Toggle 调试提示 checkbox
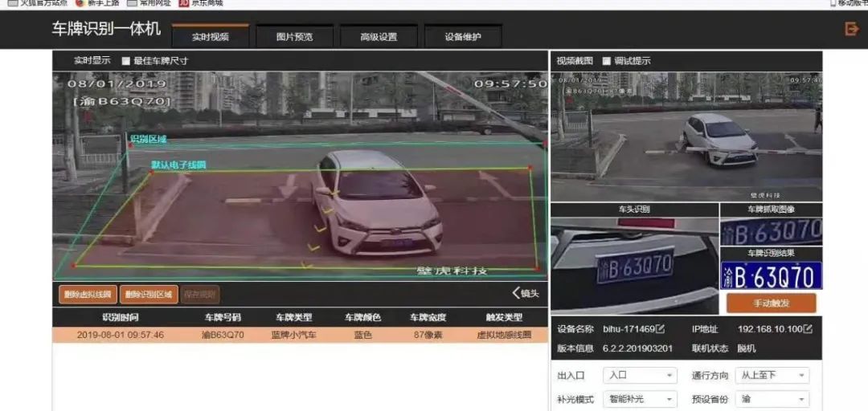The width and height of the screenshot is (868, 411). (606, 61)
